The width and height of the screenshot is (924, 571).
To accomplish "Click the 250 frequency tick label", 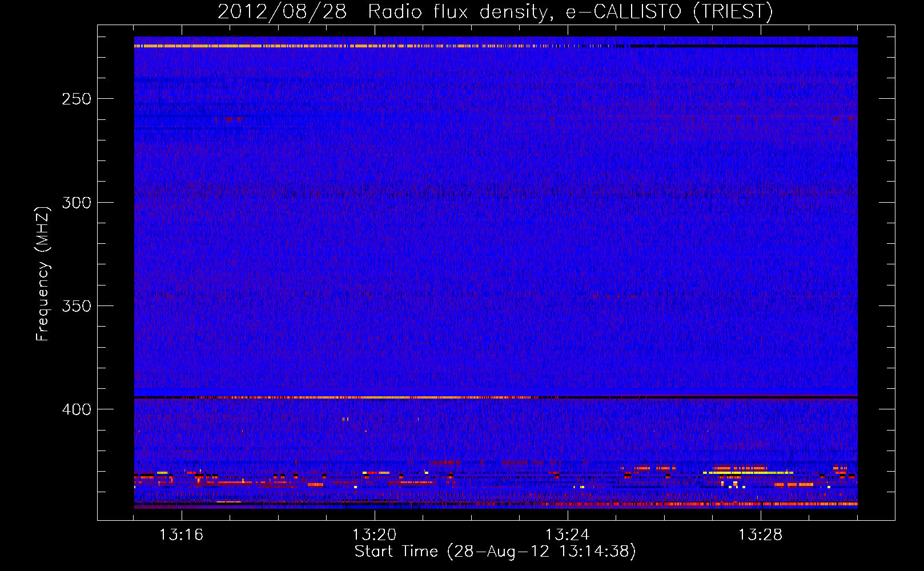I will [x=77, y=99].
